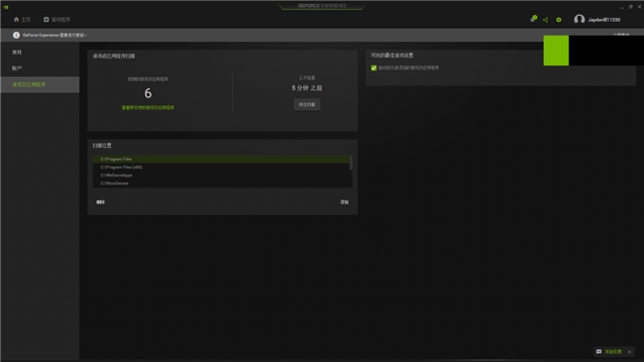Select C:\Program Files scan location
The image size is (644, 362).
click(x=221, y=159)
